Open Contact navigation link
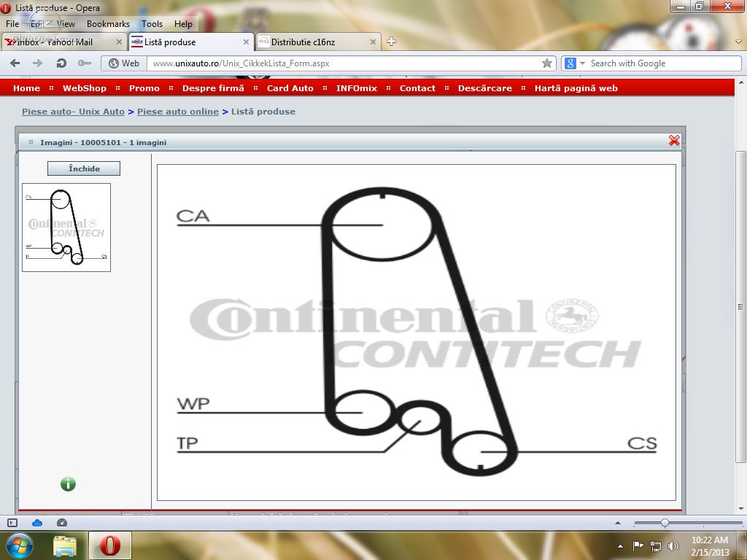The height and width of the screenshot is (560, 747). tap(417, 88)
